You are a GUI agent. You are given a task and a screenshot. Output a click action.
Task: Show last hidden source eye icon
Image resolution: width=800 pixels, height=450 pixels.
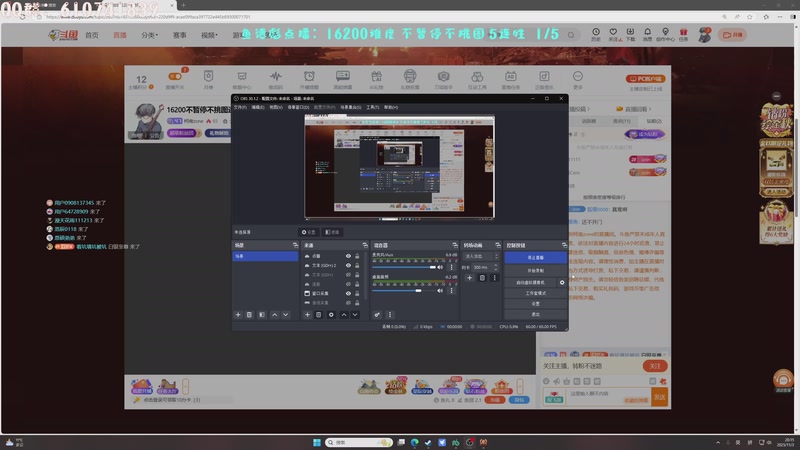tap(348, 303)
